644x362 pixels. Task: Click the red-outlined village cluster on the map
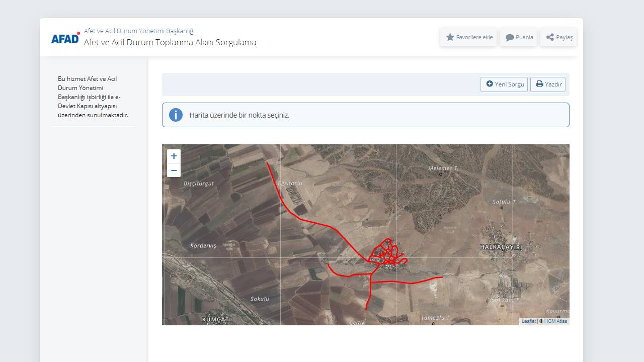coord(387,254)
